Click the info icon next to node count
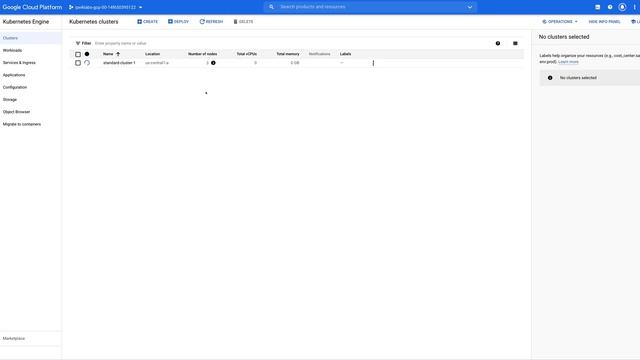 [213, 63]
